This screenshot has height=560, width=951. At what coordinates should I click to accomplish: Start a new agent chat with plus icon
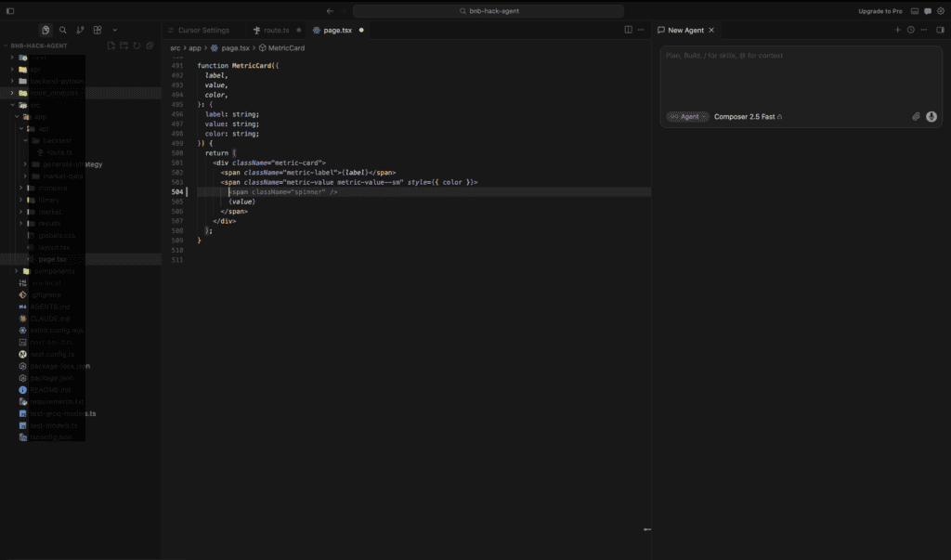tap(898, 30)
